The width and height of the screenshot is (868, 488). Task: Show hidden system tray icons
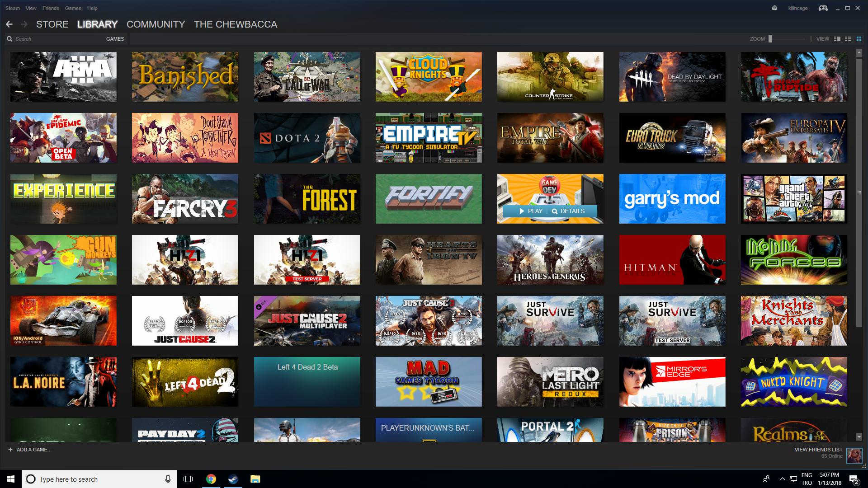[782, 479]
